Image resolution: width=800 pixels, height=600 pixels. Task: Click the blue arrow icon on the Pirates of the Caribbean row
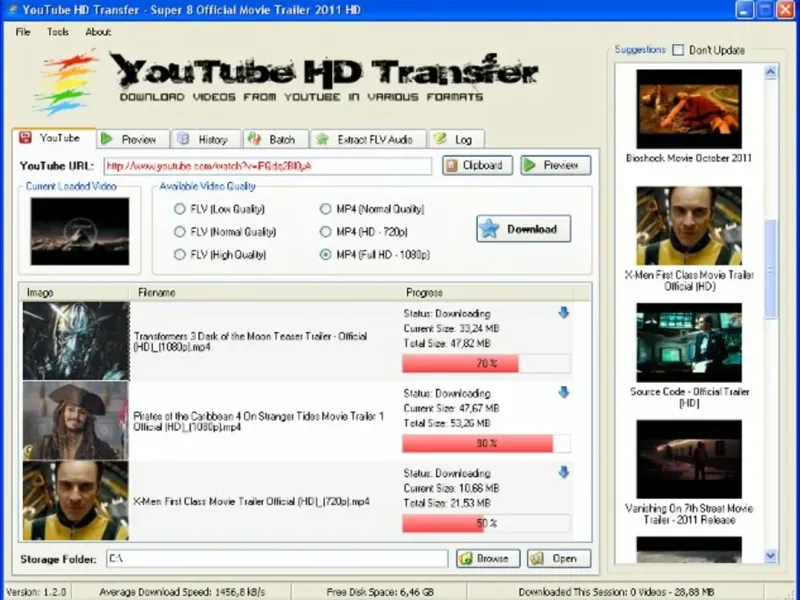tap(563, 392)
